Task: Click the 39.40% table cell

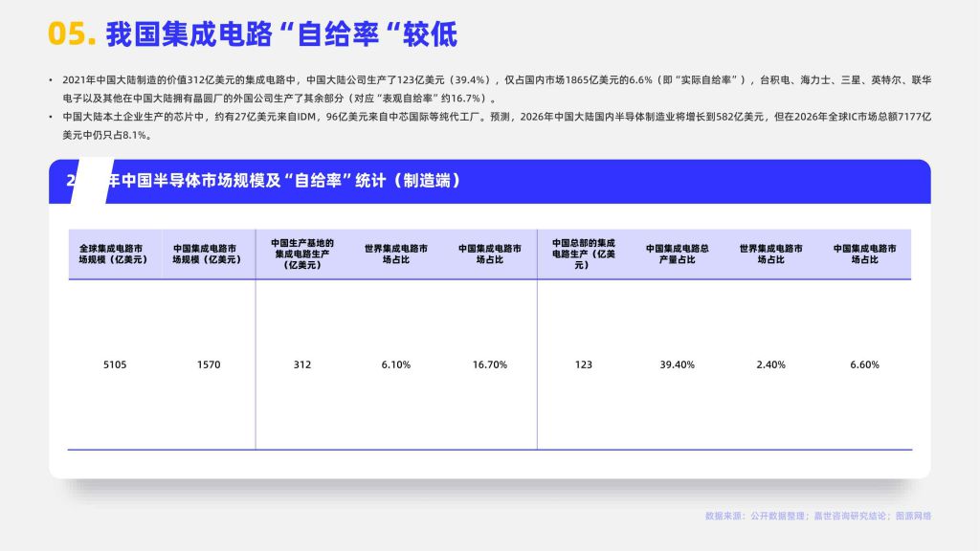Action: (677, 364)
